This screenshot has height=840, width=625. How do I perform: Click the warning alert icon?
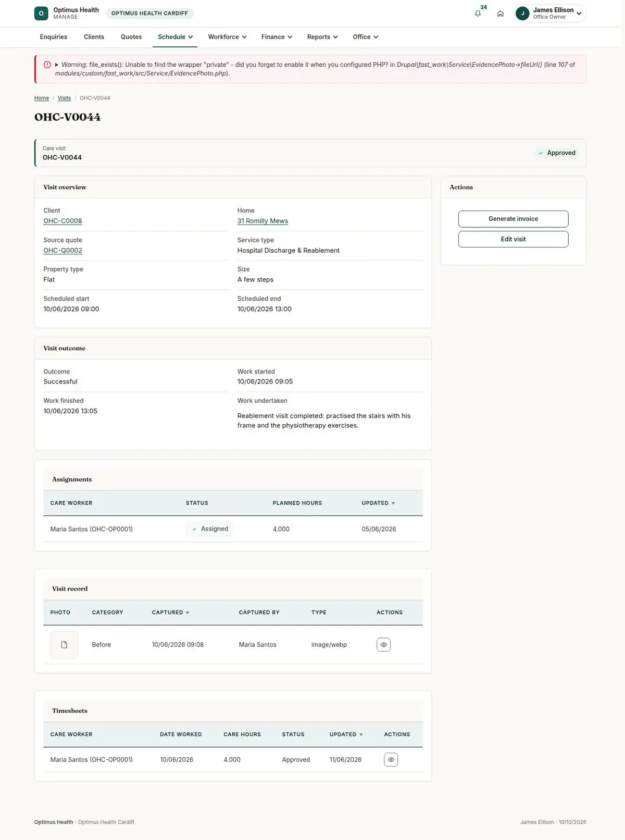click(x=47, y=65)
